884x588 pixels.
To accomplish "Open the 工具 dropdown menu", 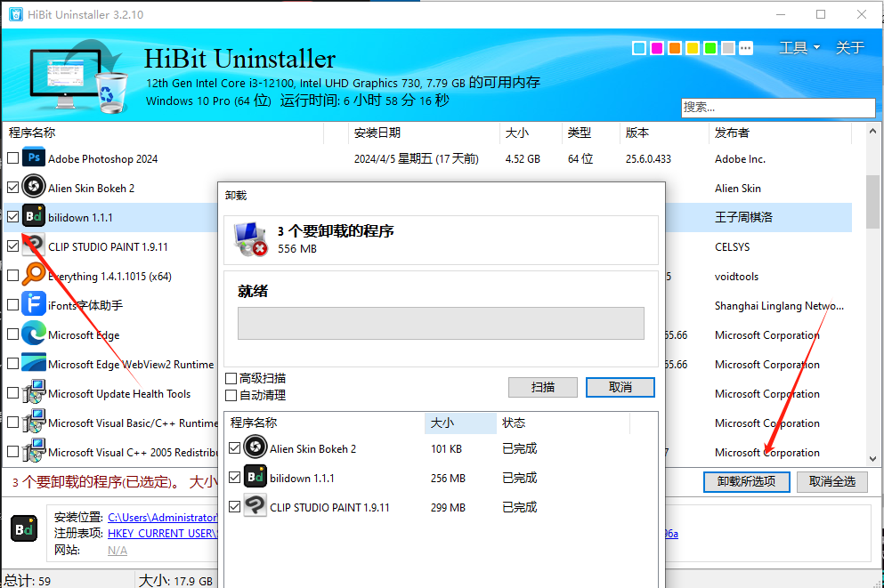I will tap(799, 48).
